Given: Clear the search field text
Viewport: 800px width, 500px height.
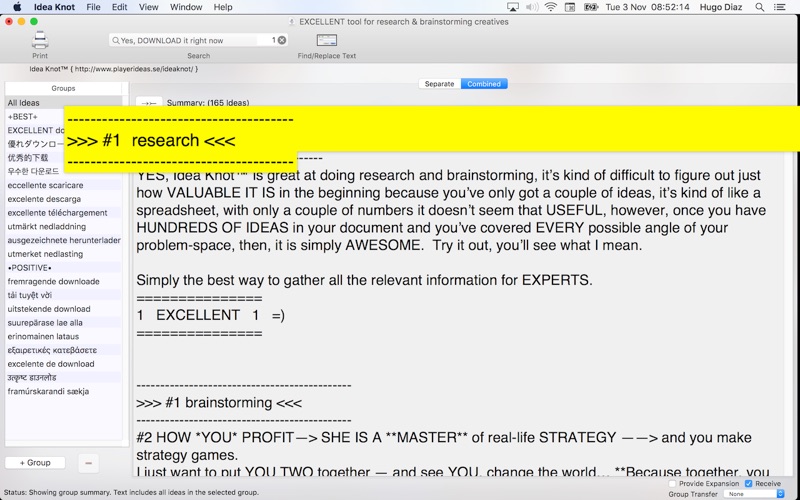Looking at the screenshot, I should (282, 40).
